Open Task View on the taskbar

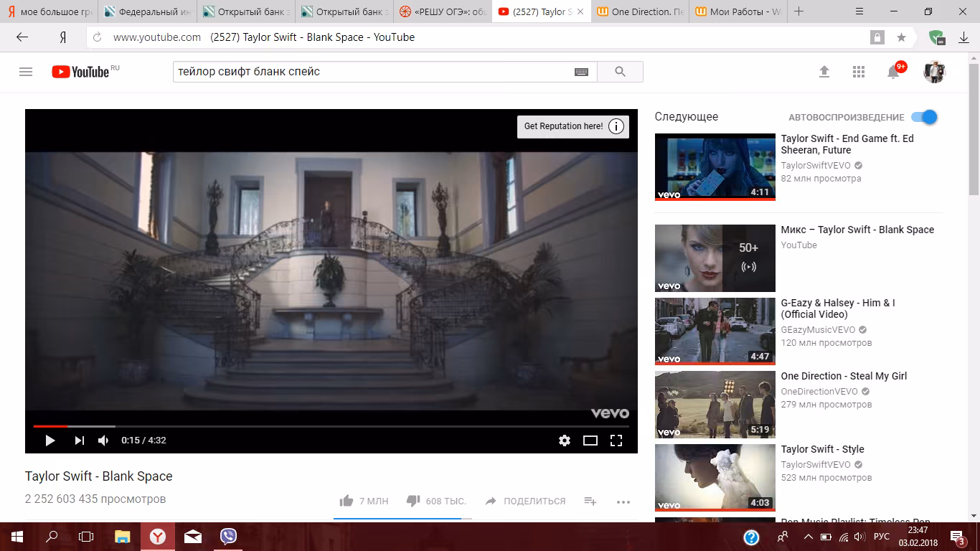pos(86,537)
